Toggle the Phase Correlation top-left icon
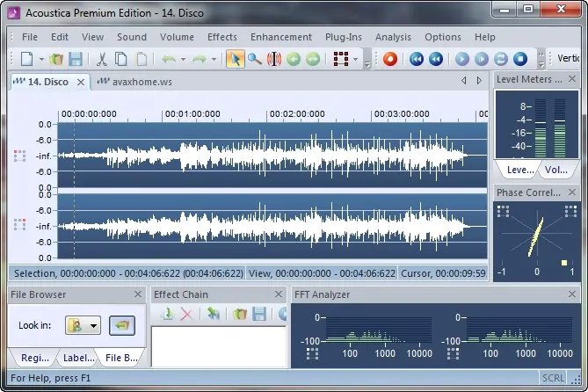 click(504, 211)
